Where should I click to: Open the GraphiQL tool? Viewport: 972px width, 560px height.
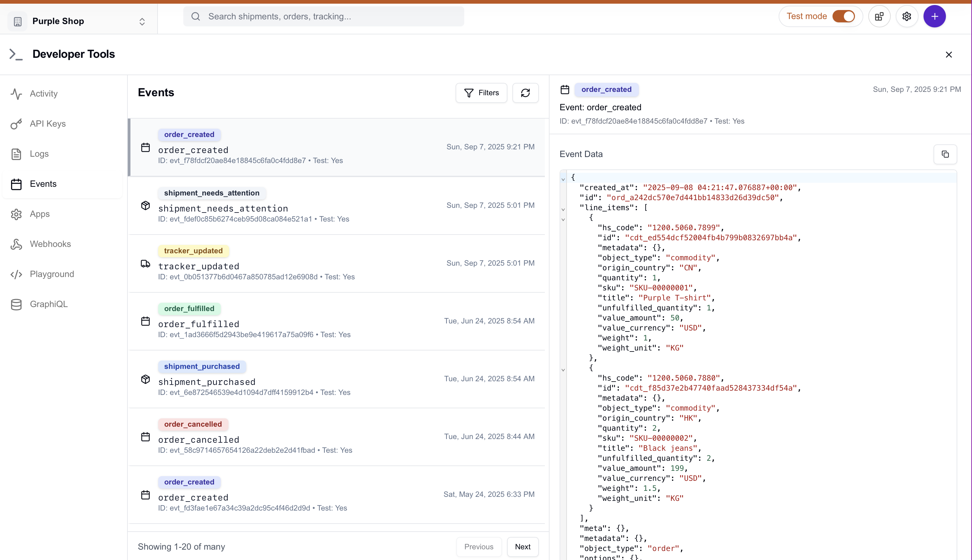coord(49,304)
